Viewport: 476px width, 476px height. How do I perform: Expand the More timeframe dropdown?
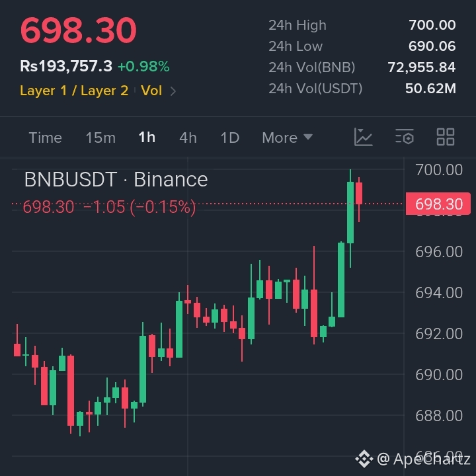[x=287, y=138]
